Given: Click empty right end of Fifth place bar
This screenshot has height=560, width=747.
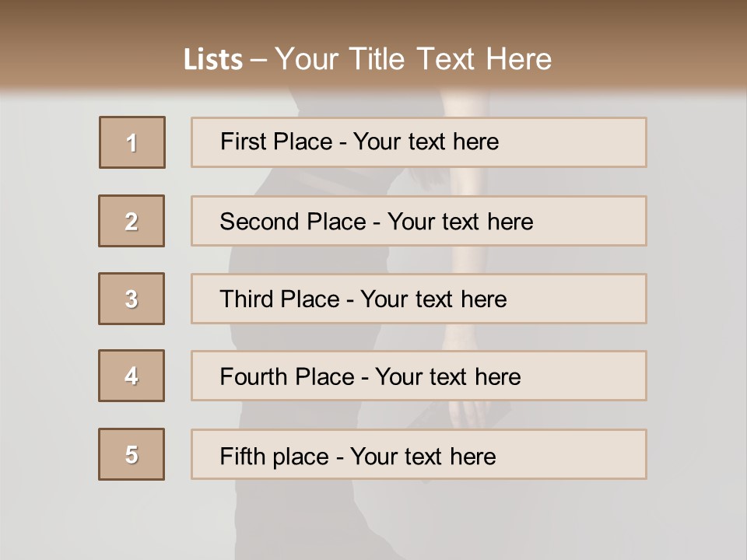Looking at the screenshot, I should tap(591, 454).
